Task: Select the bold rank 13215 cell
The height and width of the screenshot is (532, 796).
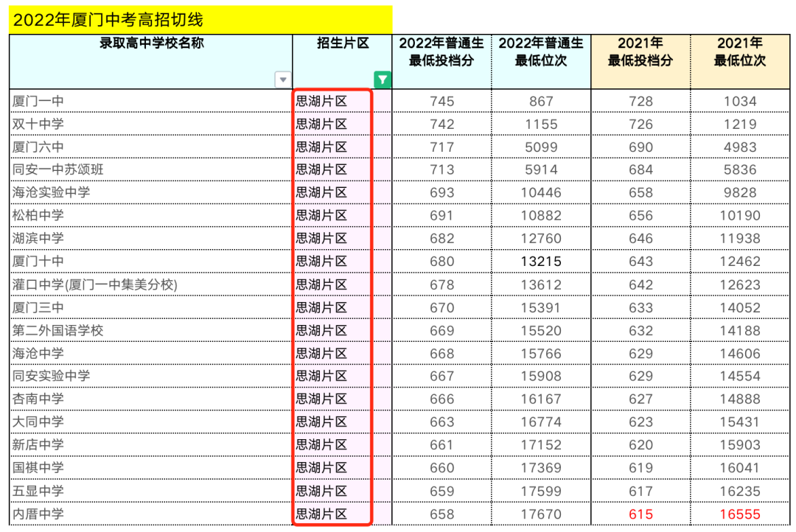Action: tap(541, 262)
